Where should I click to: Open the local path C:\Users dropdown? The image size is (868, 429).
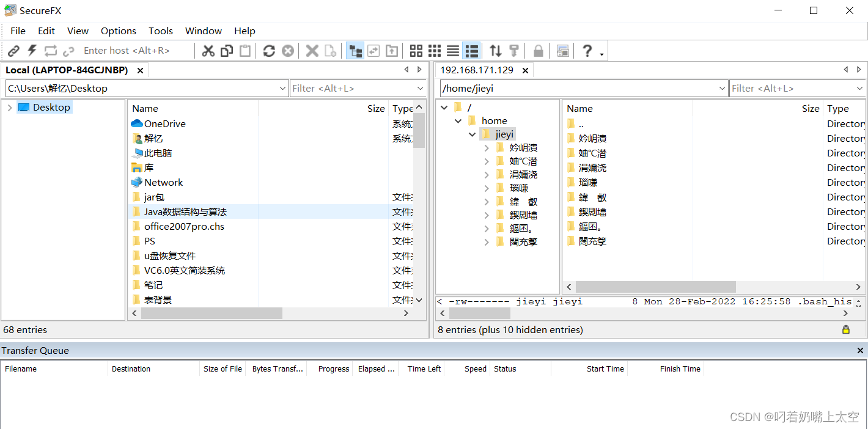[282, 89]
